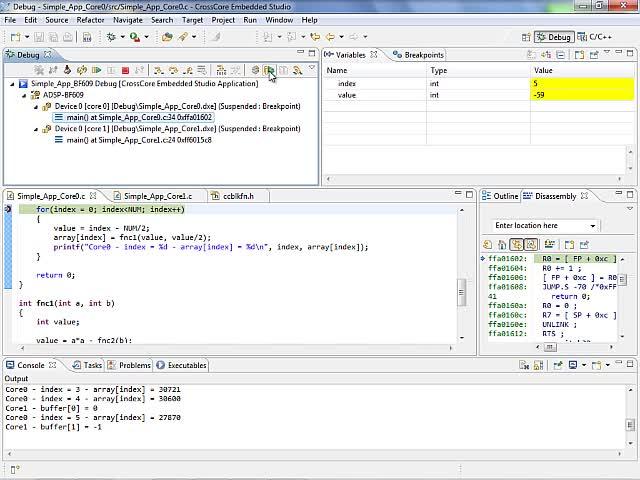Select main() at Simple_App_Core1.c:24 stack frame
Viewport: 640px width, 480px height.
[x=133, y=140]
